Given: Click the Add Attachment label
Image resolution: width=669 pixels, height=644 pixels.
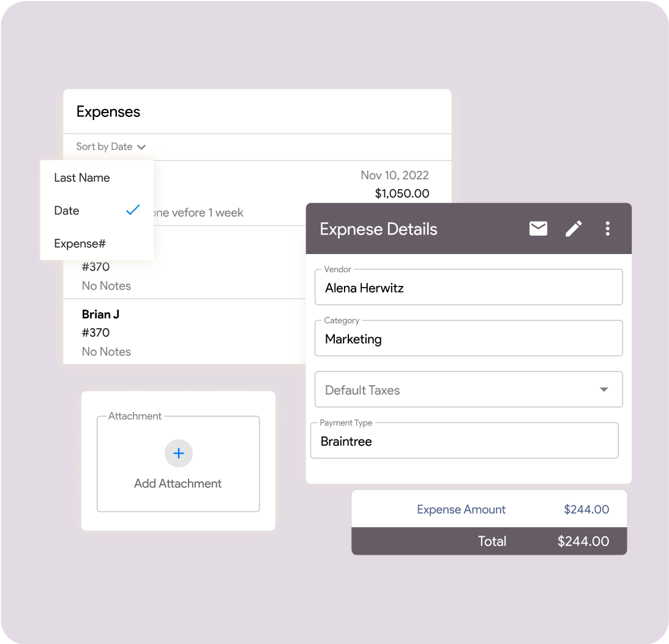Looking at the screenshot, I should tap(178, 483).
